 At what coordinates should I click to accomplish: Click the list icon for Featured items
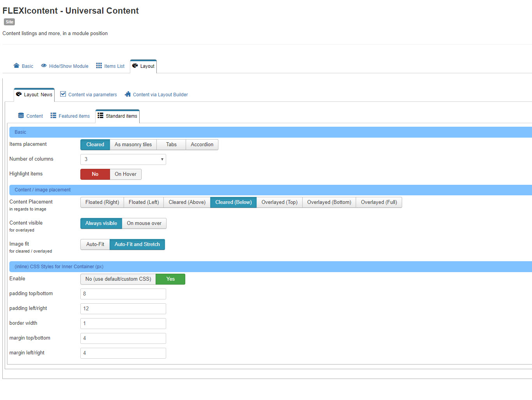tap(53, 115)
